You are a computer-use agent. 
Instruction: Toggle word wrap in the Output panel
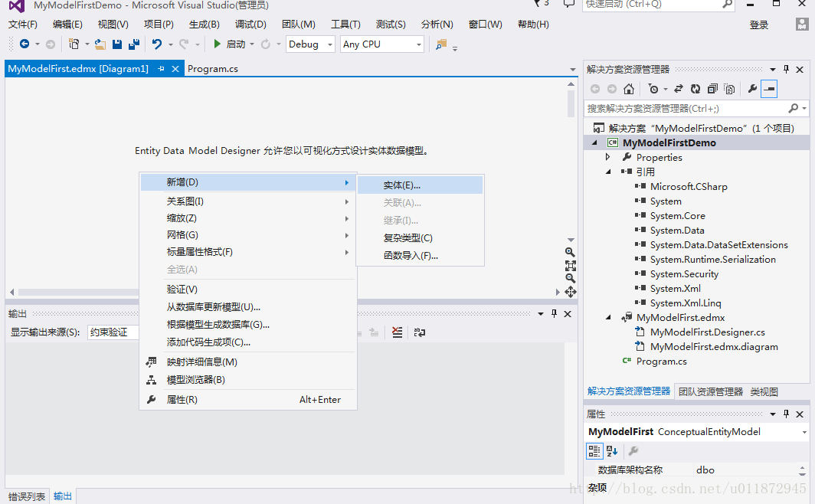[x=420, y=332]
